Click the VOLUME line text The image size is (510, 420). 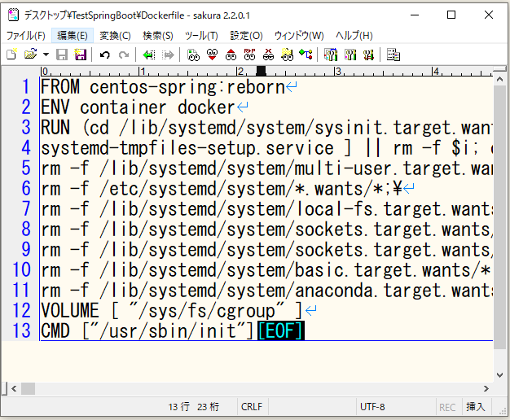click(x=172, y=310)
